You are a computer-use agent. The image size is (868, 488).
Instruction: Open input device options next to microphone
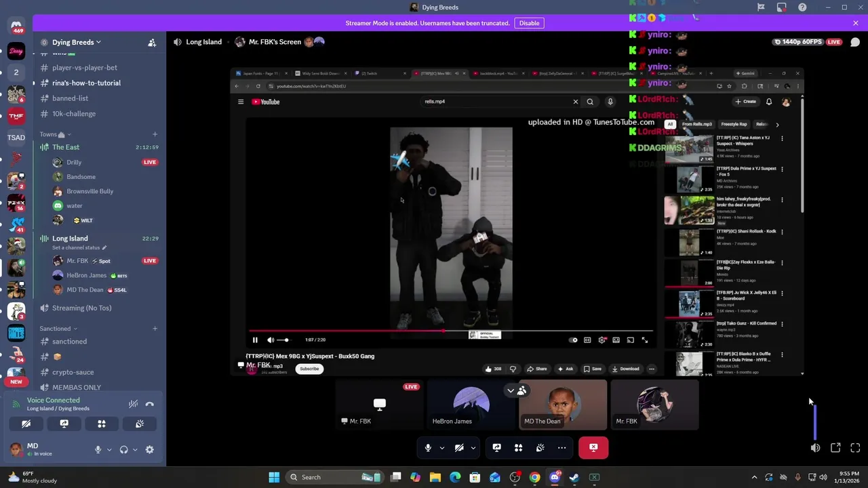(x=109, y=449)
